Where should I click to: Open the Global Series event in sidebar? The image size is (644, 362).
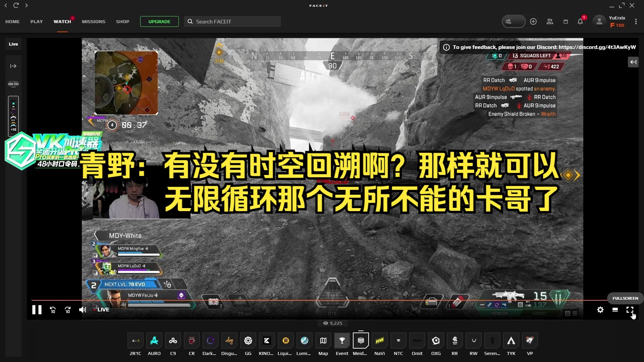point(13,84)
